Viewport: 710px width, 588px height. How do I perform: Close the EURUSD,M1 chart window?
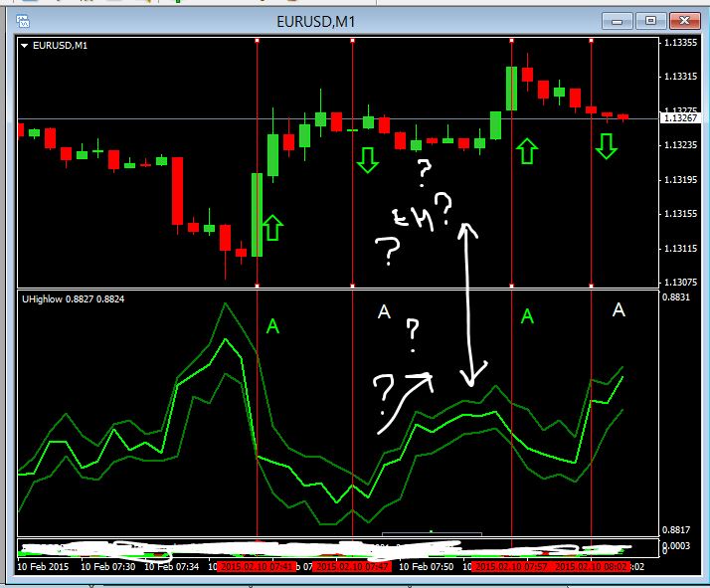pos(684,21)
